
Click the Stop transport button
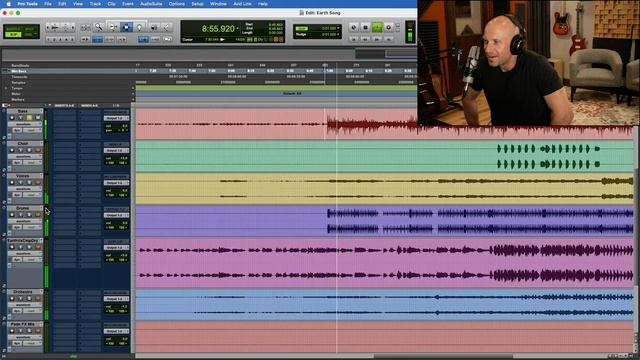click(366, 27)
